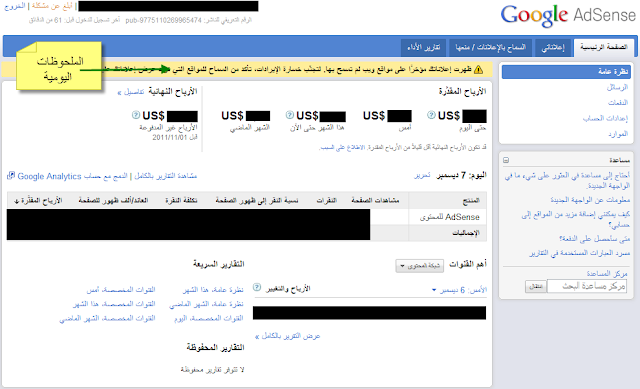The width and height of the screenshot is (640, 389).
Task: Click 'تكلفة النقرة' column header
Action: pyautogui.click(x=181, y=200)
